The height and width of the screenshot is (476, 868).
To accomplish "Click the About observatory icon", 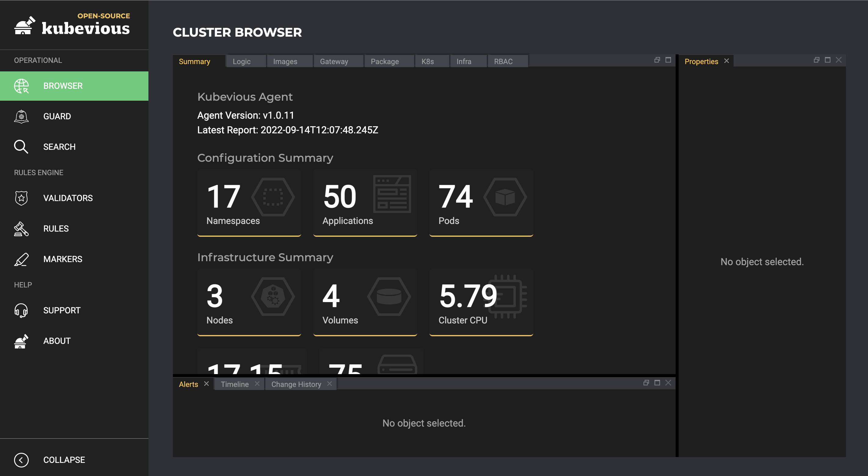I will pos(21,341).
